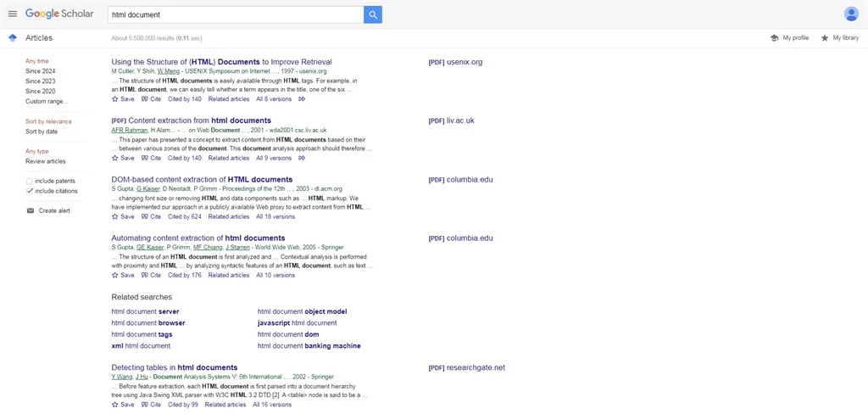Click Cited by 99
This screenshot has height=414, width=868.
(183, 405)
